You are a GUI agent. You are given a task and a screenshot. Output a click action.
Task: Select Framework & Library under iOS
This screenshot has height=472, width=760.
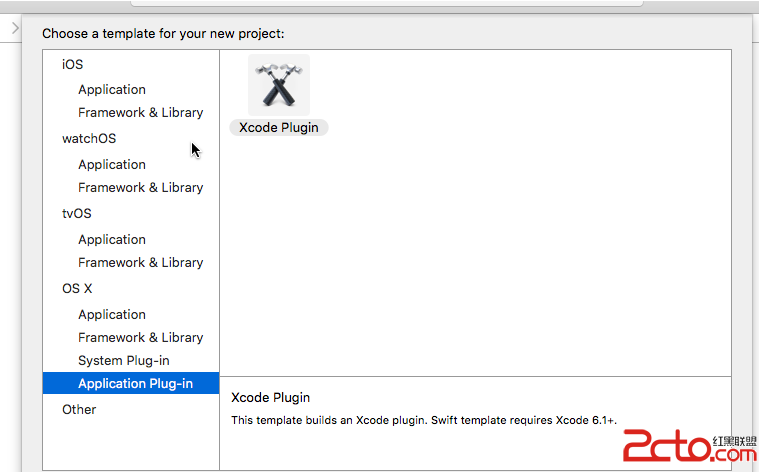pyautogui.click(x=141, y=112)
